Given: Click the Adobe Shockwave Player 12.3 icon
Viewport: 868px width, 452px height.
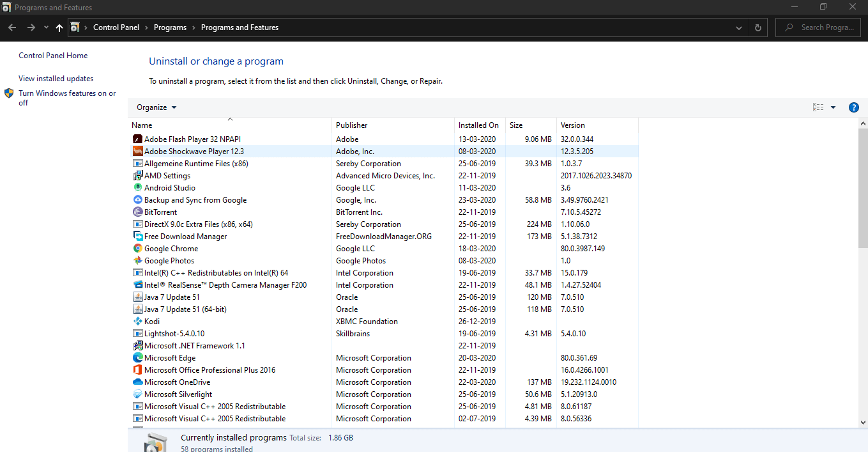Looking at the screenshot, I should [137, 152].
